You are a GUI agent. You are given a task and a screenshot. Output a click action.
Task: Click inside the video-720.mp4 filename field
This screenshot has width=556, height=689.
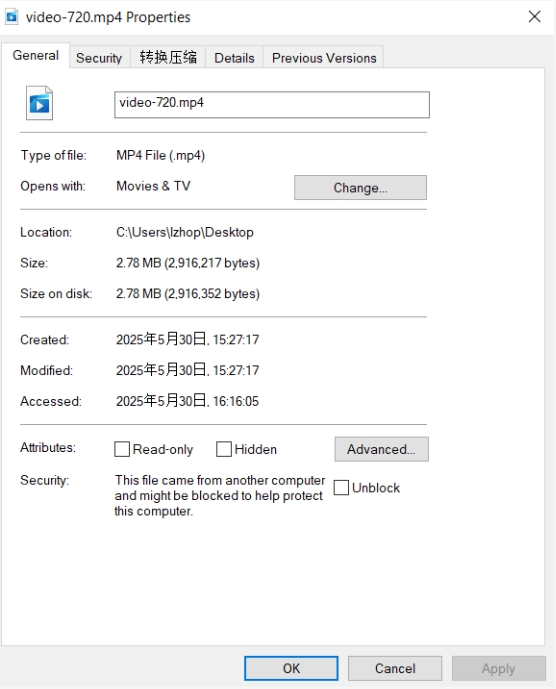click(x=272, y=105)
